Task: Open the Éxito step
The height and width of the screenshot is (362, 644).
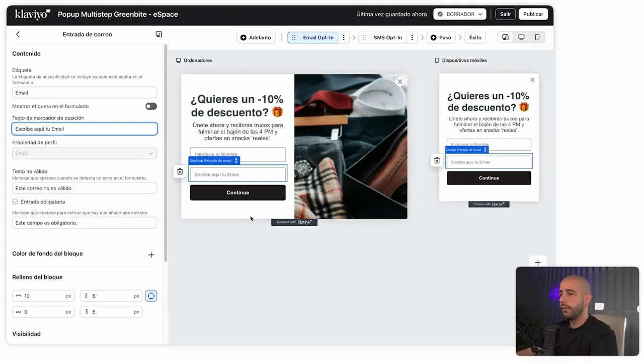Action: coord(475,37)
